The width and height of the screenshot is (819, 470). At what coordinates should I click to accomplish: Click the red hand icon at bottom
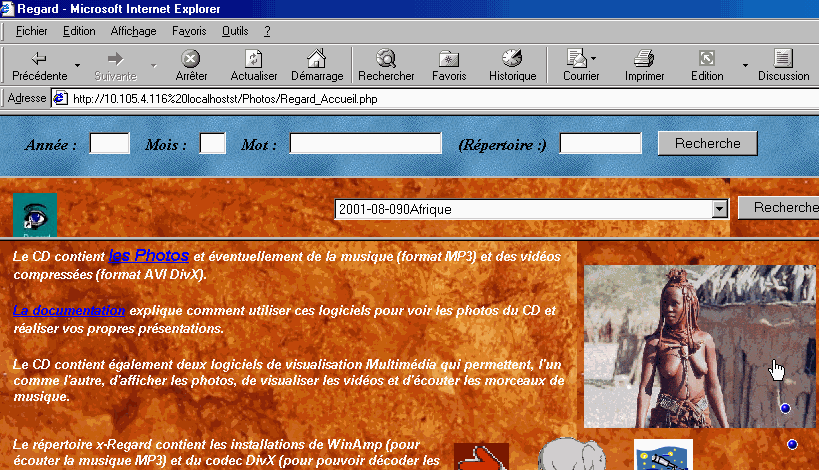(x=481, y=456)
